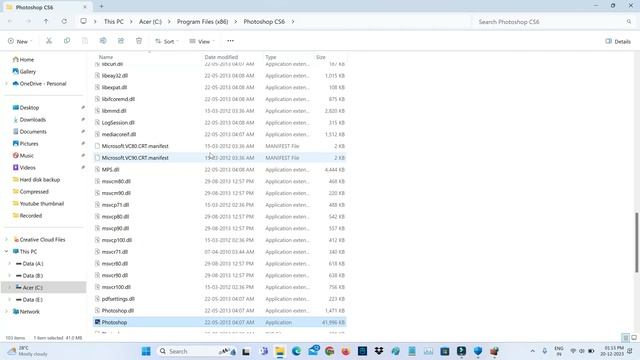Expand OneDrive - Personal node

pos(7,84)
